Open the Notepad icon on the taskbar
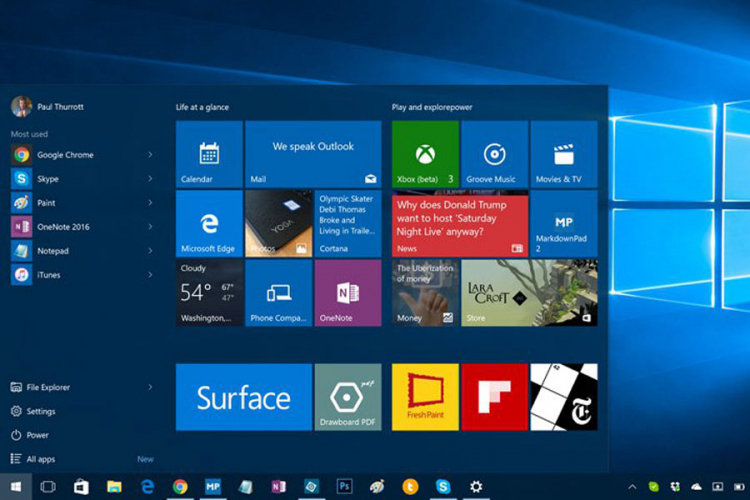Image resolution: width=750 pixels, height=500 pixels. pyautogui.click(x=246, y=487)
